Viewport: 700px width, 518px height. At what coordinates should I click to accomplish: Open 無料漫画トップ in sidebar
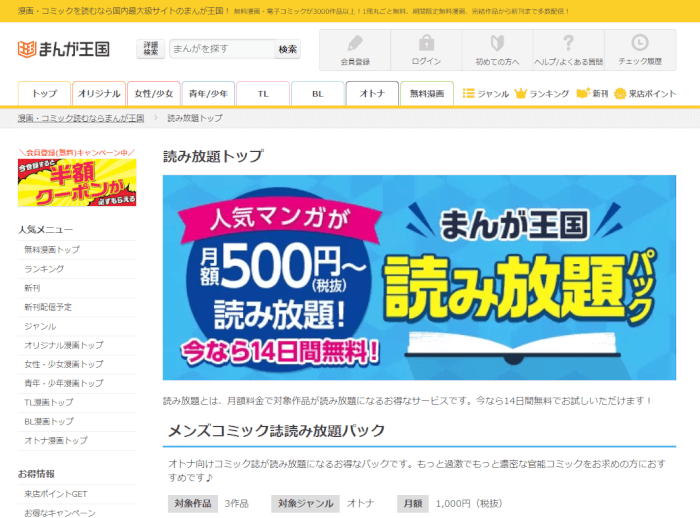tap(52, 250)
